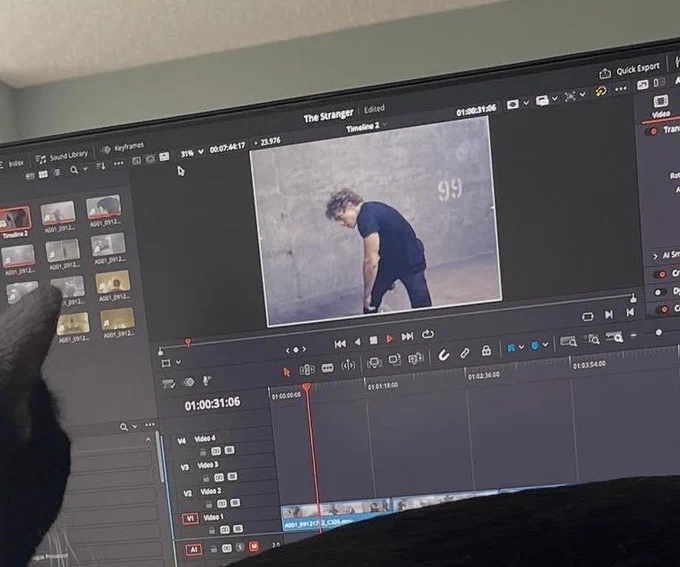680x567 pixels.
Task: Open the viewer zoom 31% dropdown
Action: point(192,153)
